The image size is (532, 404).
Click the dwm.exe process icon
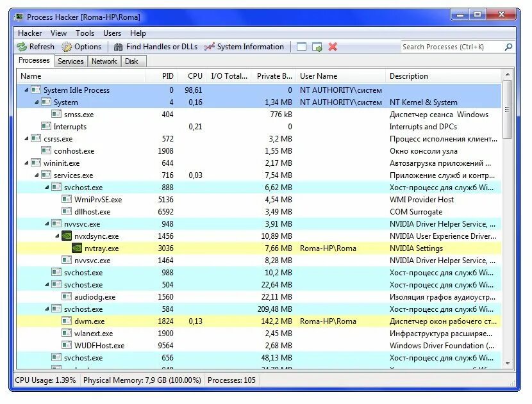click(x=67, y=321)
